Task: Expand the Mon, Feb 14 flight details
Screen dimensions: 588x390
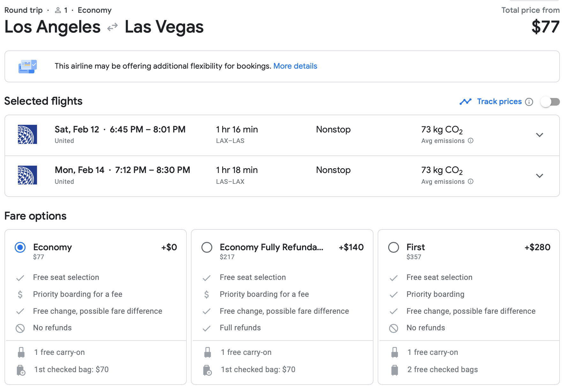Action: pos(539,176)
